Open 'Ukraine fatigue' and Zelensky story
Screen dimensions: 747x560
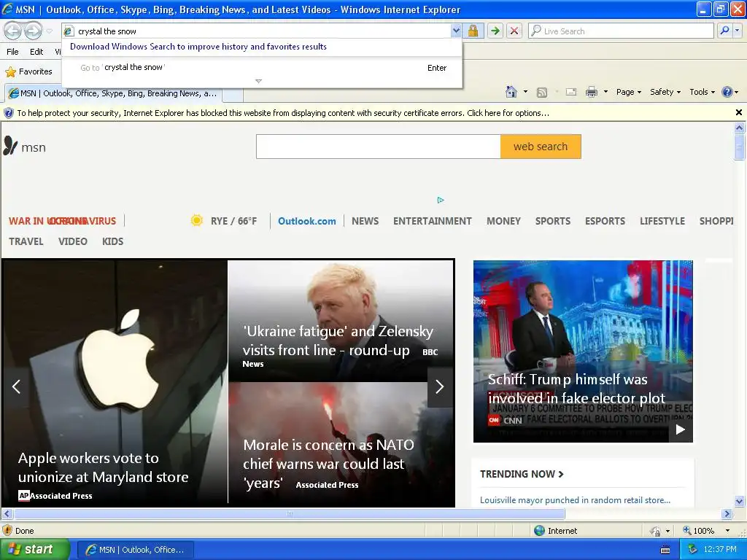pyautogui.click(x=338, y=341)
